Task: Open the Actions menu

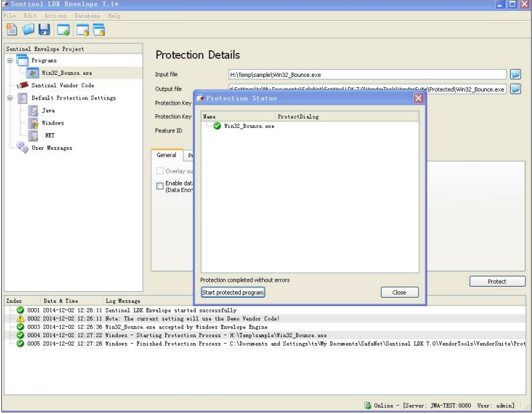Action: click(56, 16)
